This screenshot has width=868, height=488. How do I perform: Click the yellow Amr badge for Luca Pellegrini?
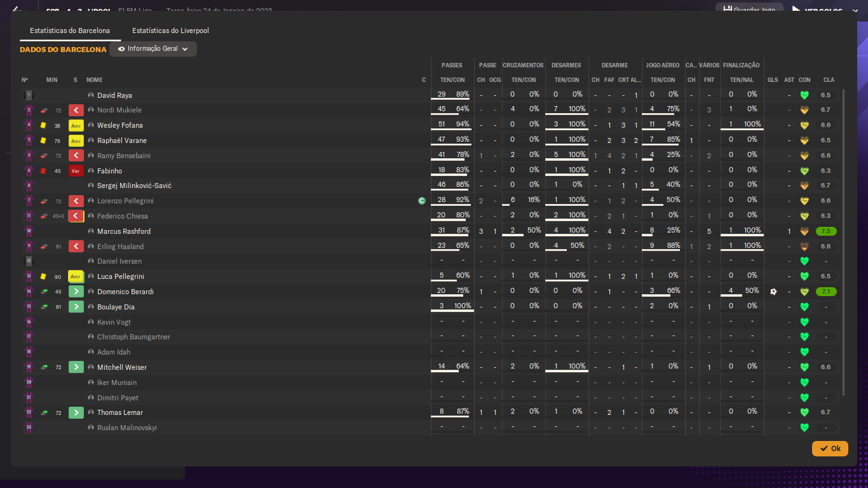tap(76, 276)
